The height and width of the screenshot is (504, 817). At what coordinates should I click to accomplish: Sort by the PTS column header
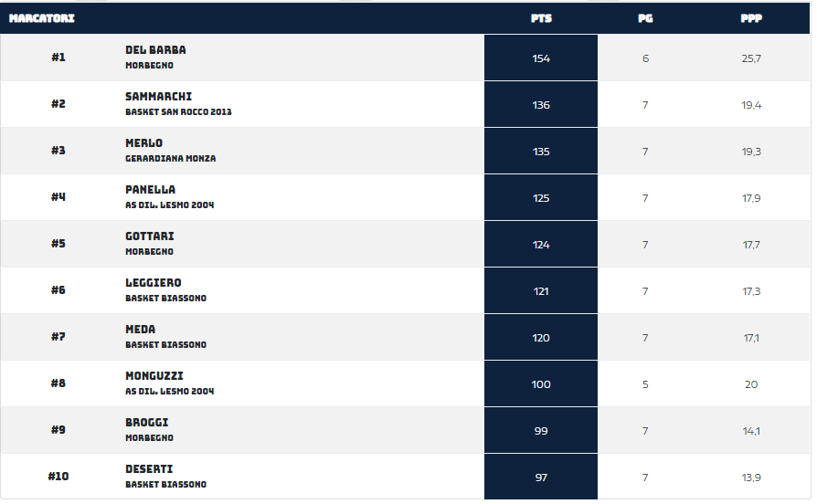click(x=541, y=18)
